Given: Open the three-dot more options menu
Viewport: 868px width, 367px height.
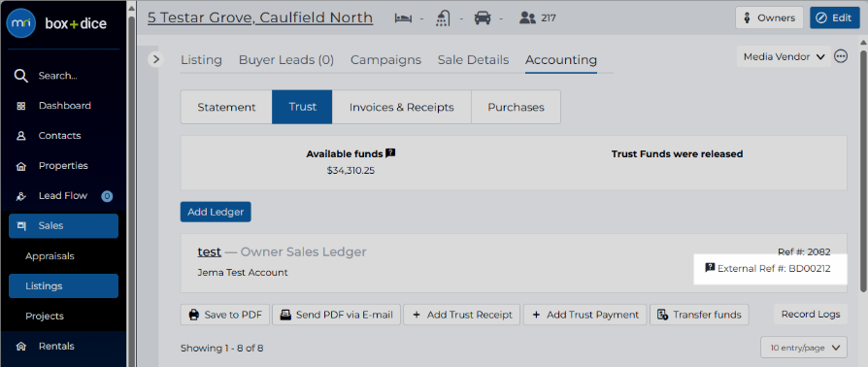Looking at the screenshot, I should [x=841, y=56].
